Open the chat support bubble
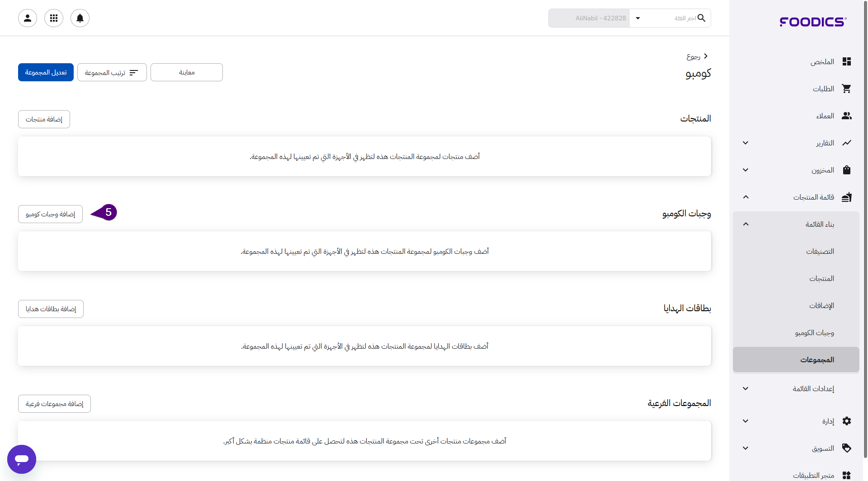The height and width of the screenshot is (481, 868). coord(22,459)
